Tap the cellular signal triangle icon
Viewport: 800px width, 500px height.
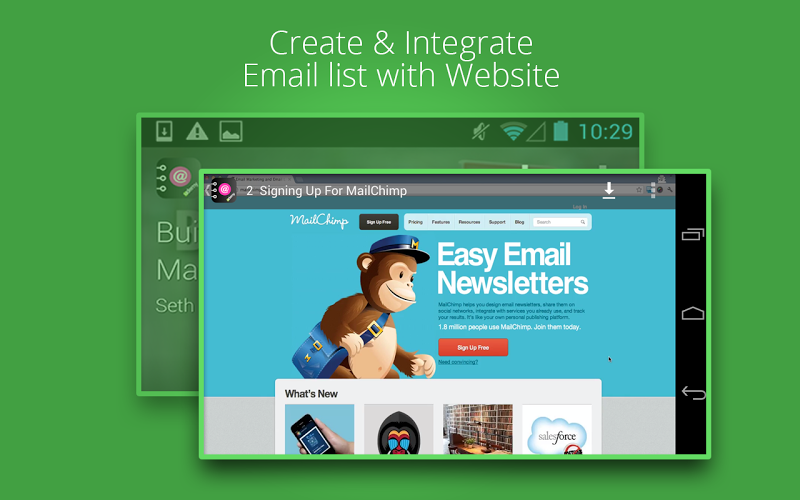point(536,132)
